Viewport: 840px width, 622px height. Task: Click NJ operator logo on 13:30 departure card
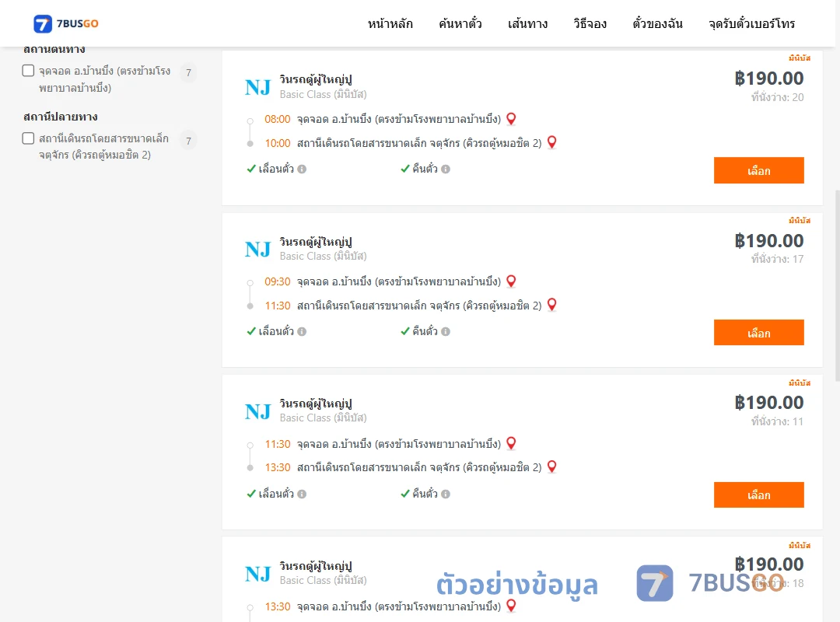(x=257, y=574)
